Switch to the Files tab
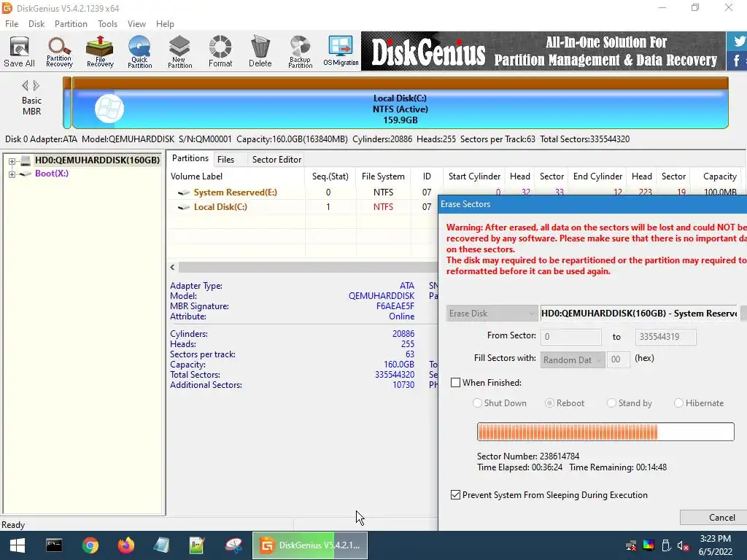 click(226, 160)
